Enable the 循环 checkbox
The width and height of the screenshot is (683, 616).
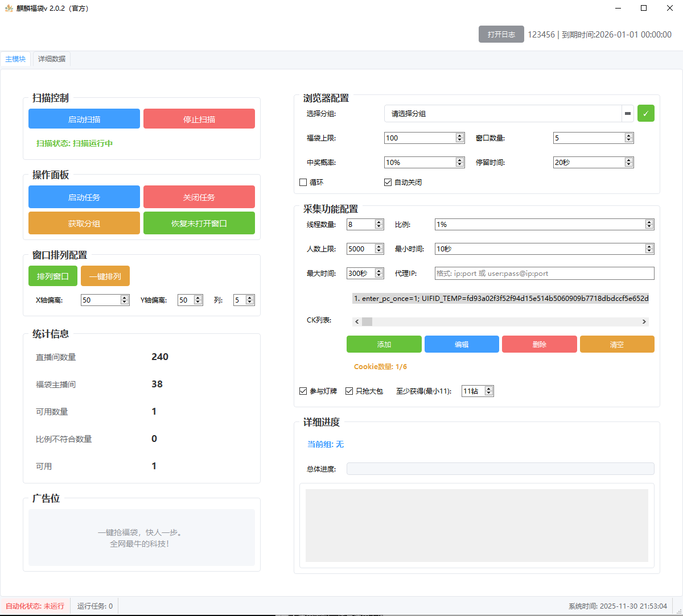(302, 182)
